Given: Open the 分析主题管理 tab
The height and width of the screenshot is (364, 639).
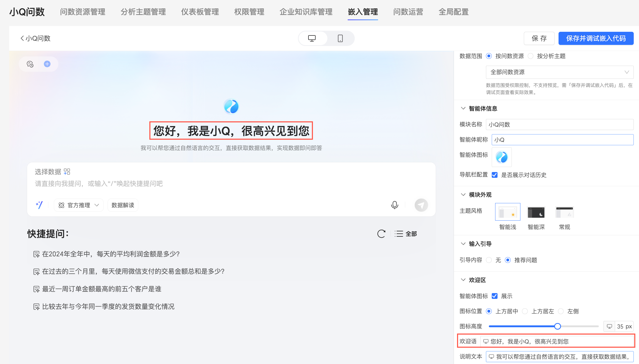Looking at the screenshot, I should tap(143, 12).
